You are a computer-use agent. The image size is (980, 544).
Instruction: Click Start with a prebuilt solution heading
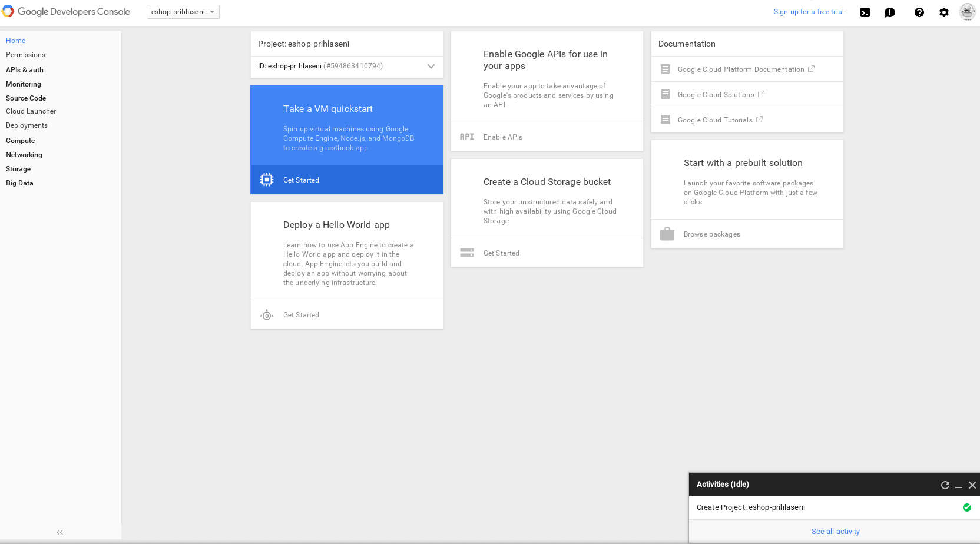(743, 163)
